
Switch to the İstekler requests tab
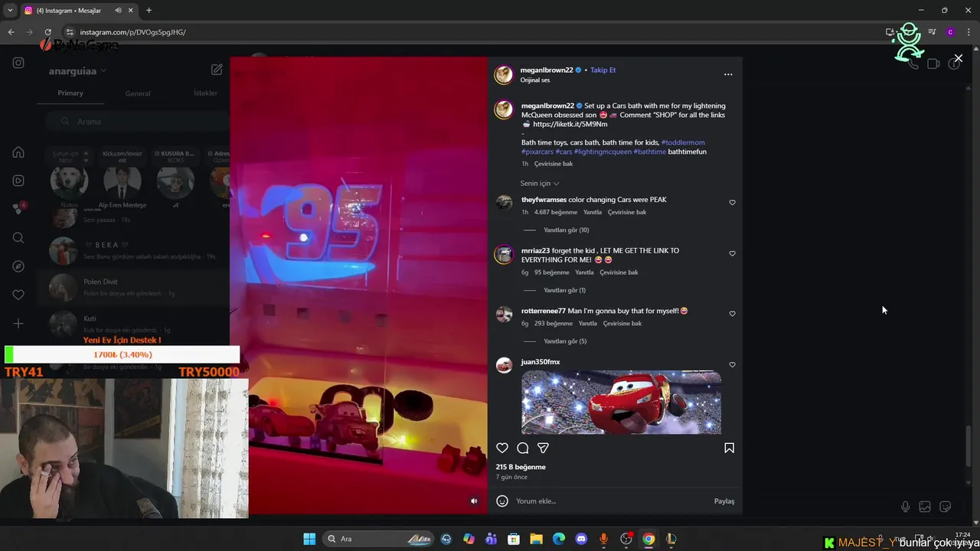click(205, 93)
